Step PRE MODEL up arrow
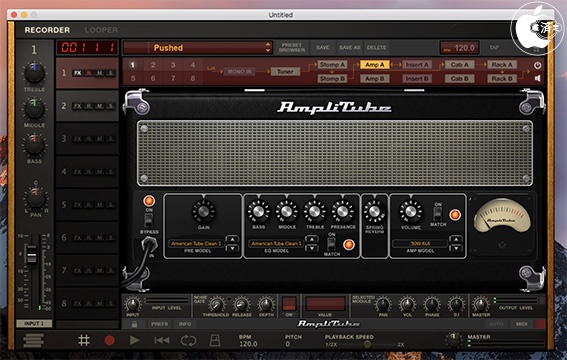Screen dimensions: 567x360 point(232,239)
